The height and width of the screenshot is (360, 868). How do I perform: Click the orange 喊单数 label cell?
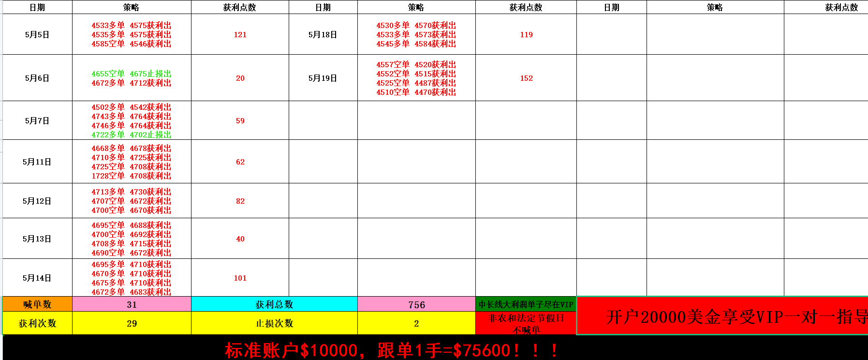coord(37,304)
